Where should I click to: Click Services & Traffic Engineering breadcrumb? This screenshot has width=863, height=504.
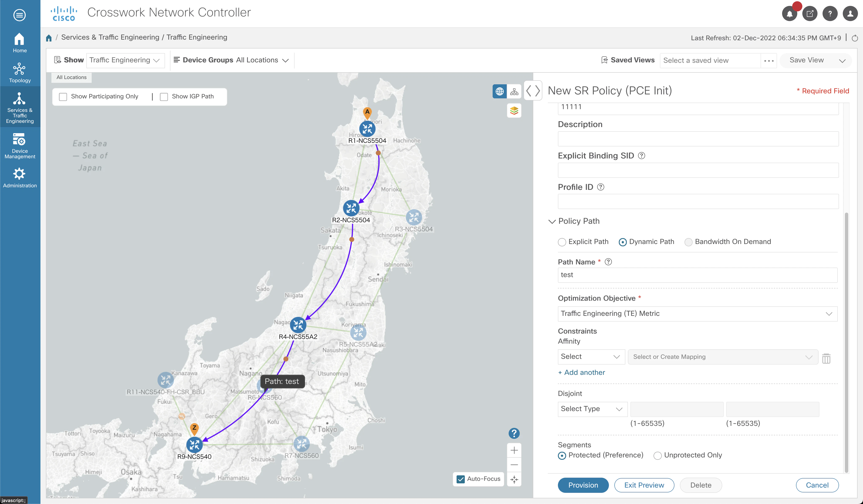(x=110, y=37)
